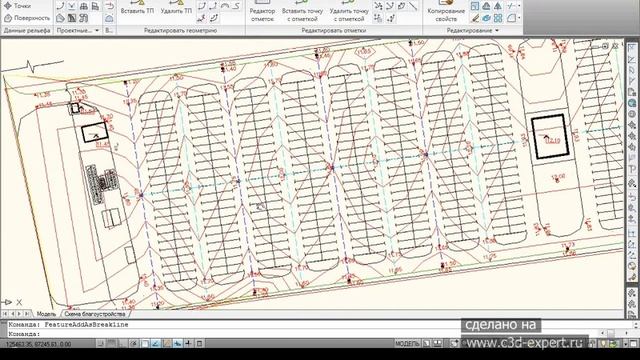640x360 pixels.
Task: Click the first icon right of Удалить точку с отметкой
Action: tap(378, 6)
